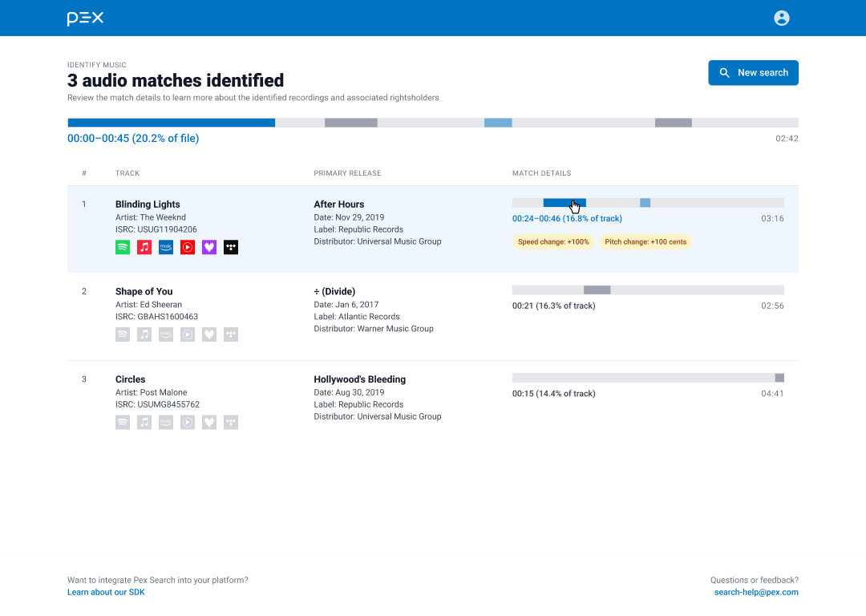The width and height of the screenshot is (866, 616).
Task: Click the Pex logo in the header
Action: [x=85, y=18]
